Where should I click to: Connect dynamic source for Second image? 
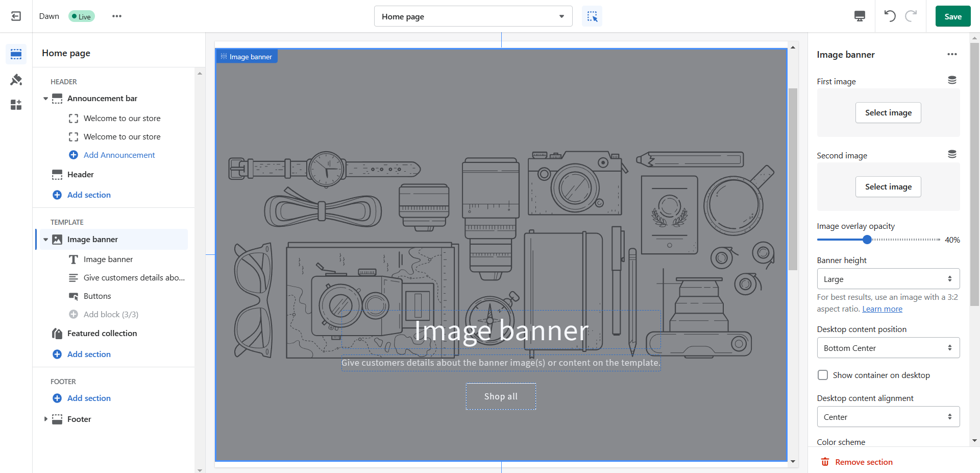pos(952,154)
